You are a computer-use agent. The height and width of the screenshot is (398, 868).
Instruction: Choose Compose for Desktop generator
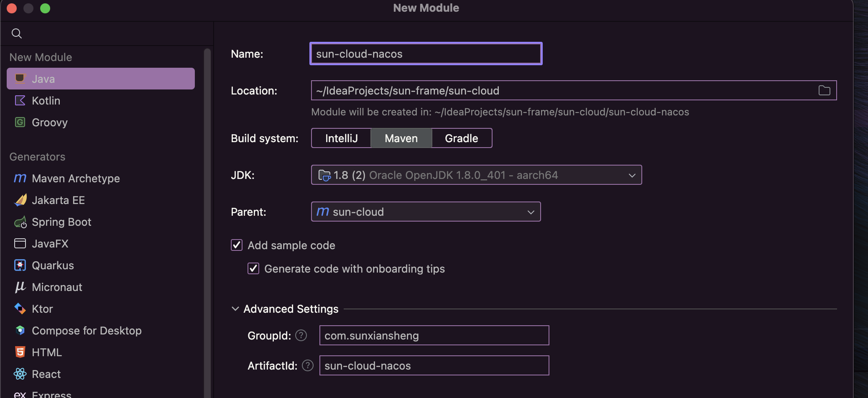click(x=101, y=330)
